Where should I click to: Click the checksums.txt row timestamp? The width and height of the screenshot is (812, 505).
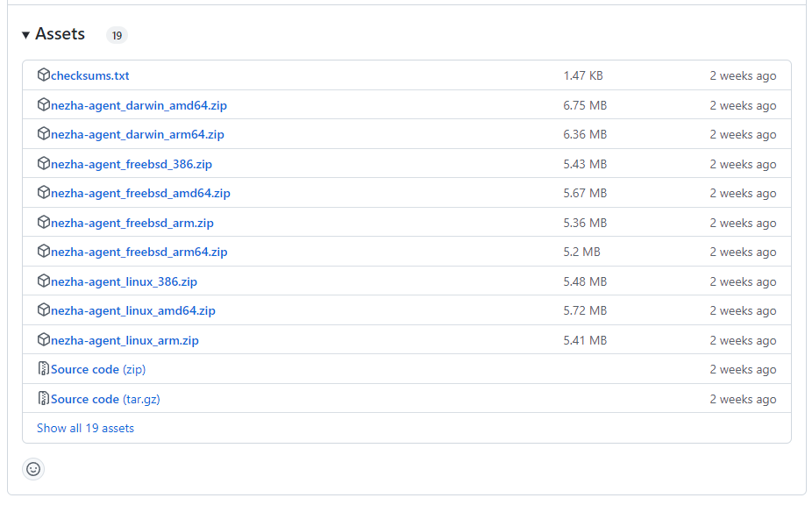coord(743,76)
